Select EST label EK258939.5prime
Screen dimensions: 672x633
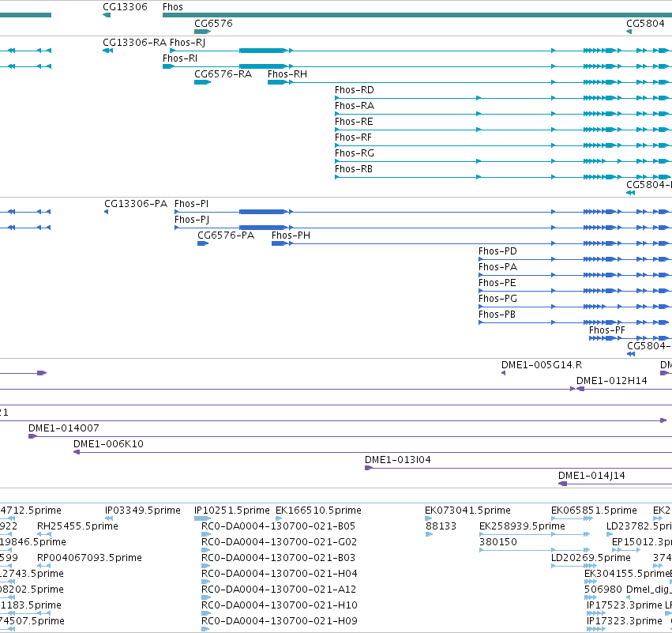click(x=522, y=526)
